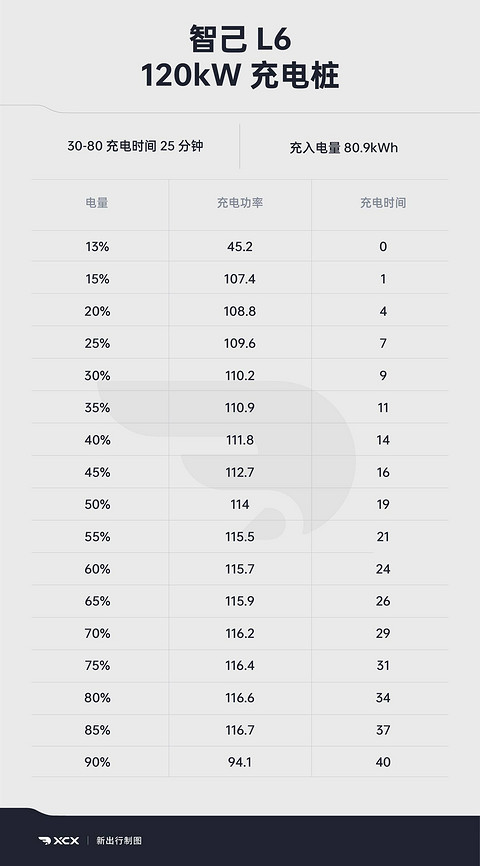Click the 80% battery level cell

97,698
